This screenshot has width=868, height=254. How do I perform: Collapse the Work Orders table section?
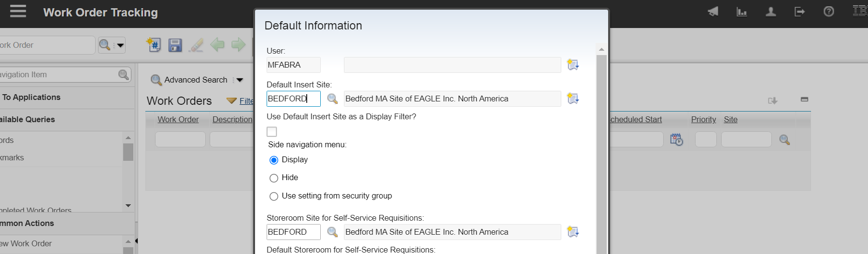coord(804,99)
